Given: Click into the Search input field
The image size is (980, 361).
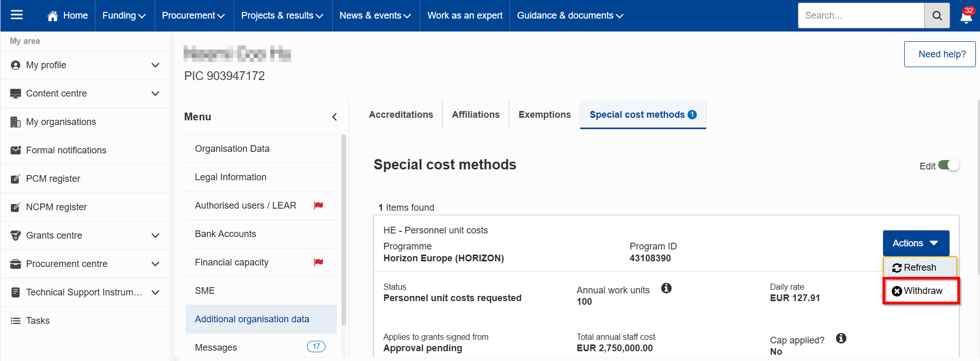Looking at the screenshot, I should (x=860, y=15).
